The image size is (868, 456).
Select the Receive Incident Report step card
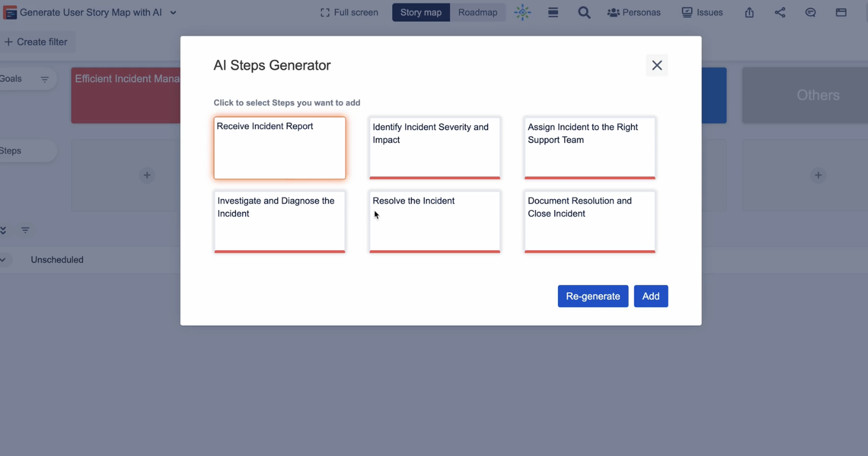point(280,148)
